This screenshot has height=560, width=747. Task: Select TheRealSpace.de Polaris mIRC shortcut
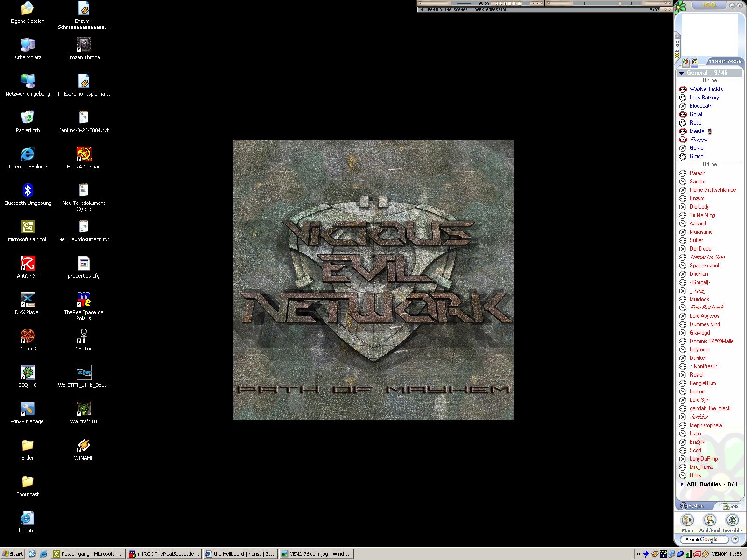[x=84, y=306]
